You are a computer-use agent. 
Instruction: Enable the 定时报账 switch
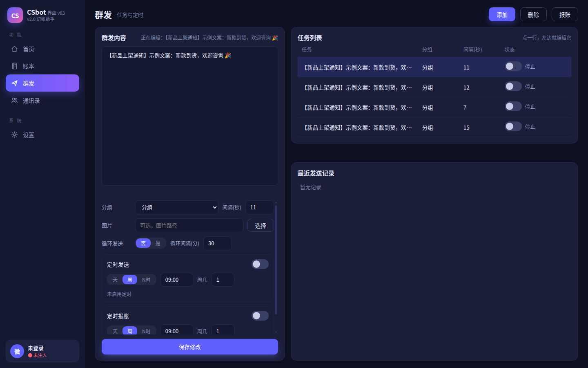[260, 316]
